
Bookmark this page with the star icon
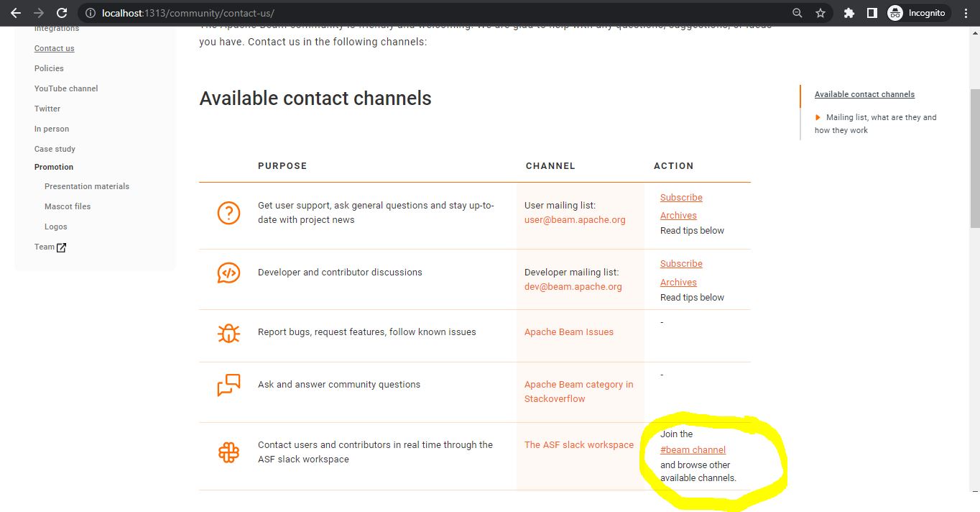[820, 13]
